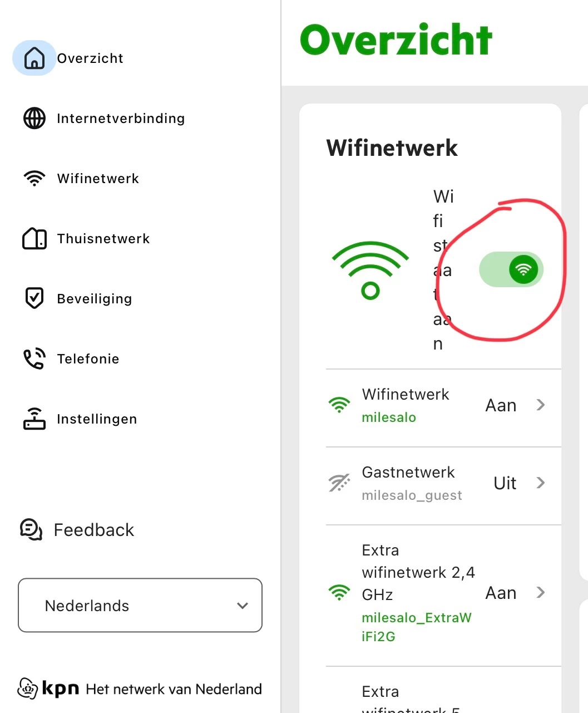Screen dimensions: 588x713
Task: Open the Nederlands language dropdown
Action: click(140, 606)
